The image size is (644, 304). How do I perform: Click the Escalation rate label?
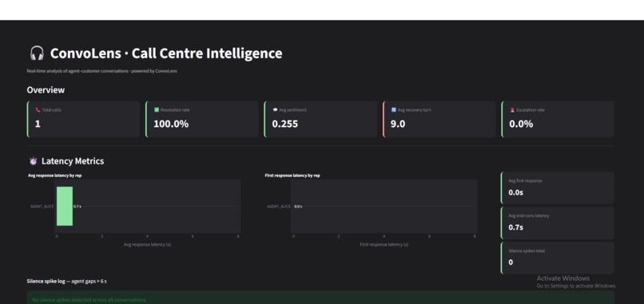[531, 110]
